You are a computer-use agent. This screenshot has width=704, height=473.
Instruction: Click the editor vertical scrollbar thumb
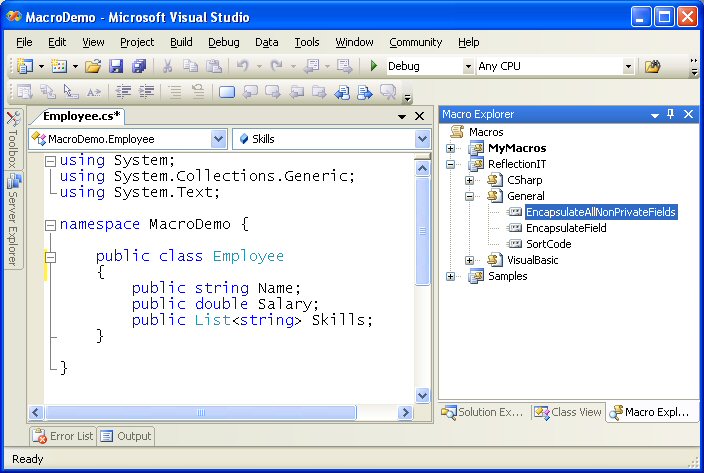pos(422,231)
